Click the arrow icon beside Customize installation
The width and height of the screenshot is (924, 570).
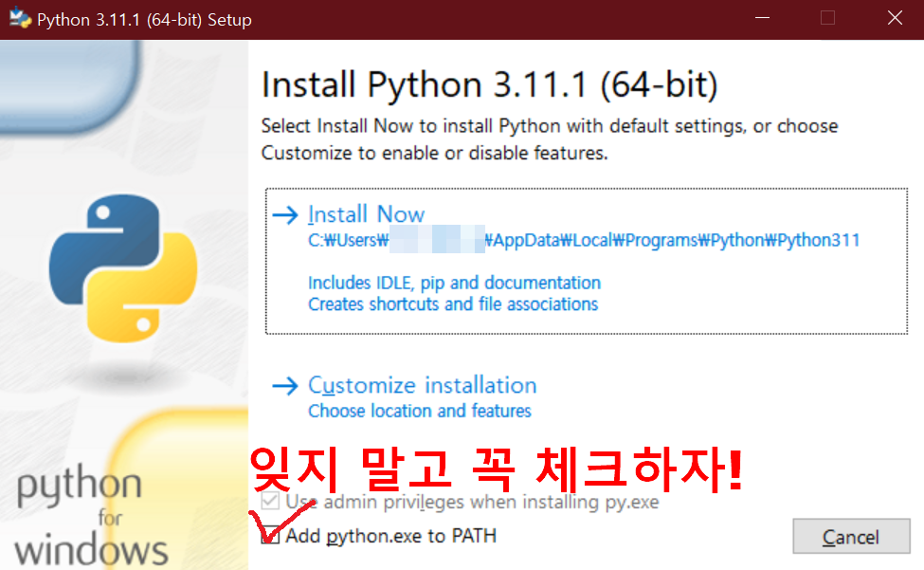coord(286,386)
